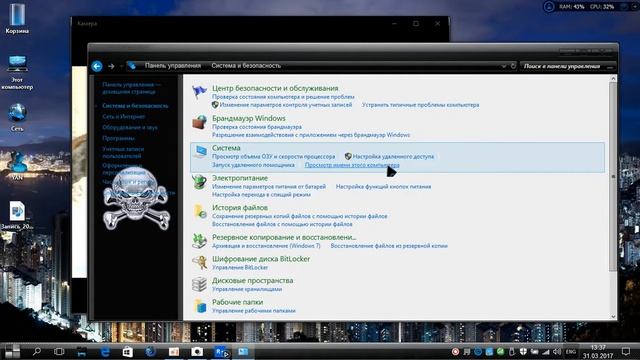This screenshot has width=640, height=360.
Task: Refresh the Control Panel address bar
Action: pos(513,66)
